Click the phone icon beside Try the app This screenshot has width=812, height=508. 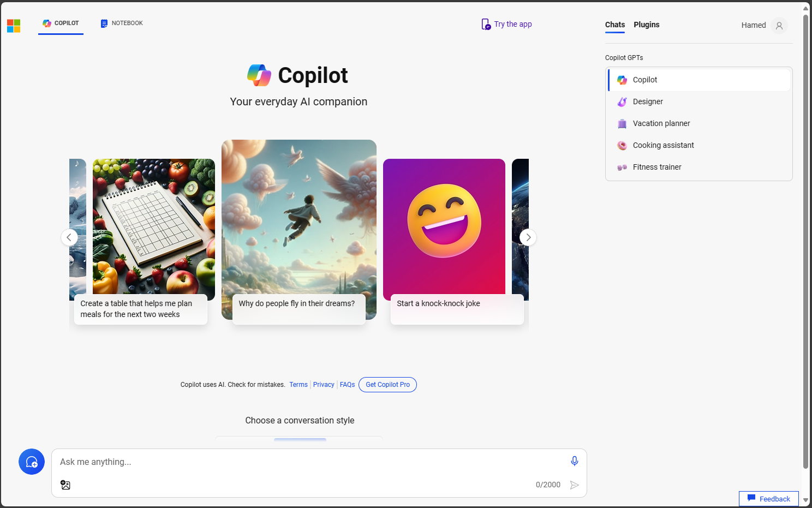(486, 24)
